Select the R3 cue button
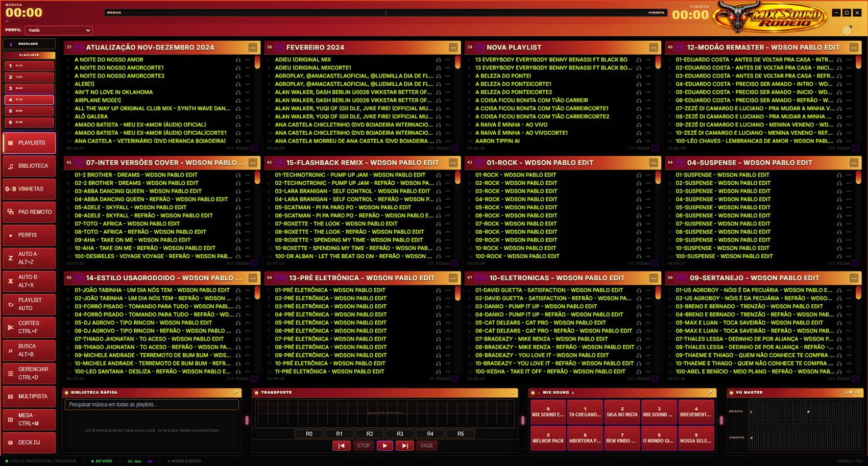 [x=400, y=434]
